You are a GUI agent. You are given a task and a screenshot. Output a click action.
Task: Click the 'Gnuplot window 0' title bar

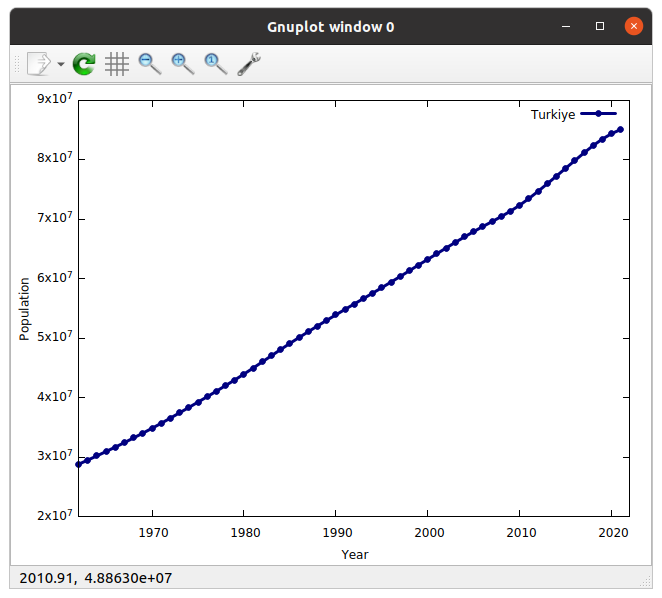pos(330,27)
